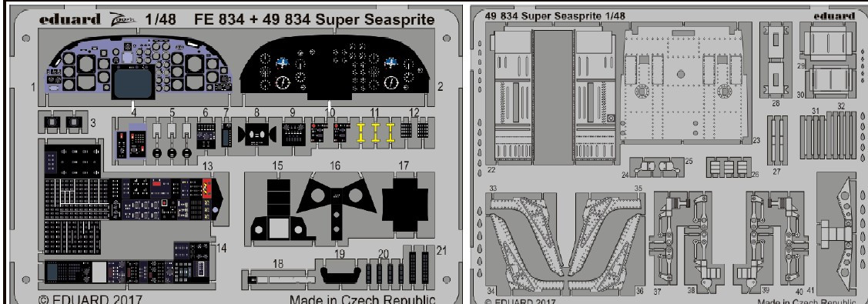Click "© EDUARD 2017" on the left fret
Viewport: 868px width, 304px height.
click(x=89, y=299)
